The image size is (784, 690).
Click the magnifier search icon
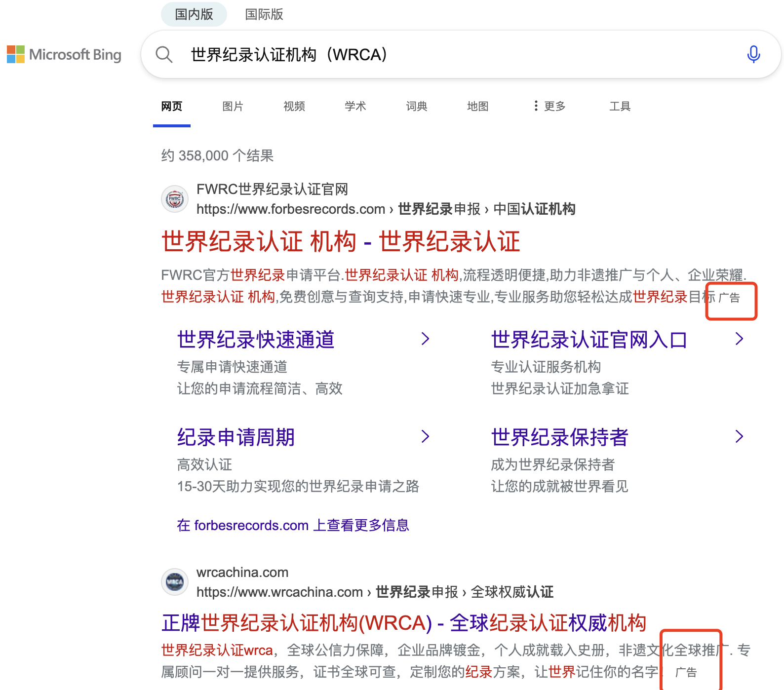(164, 54)
